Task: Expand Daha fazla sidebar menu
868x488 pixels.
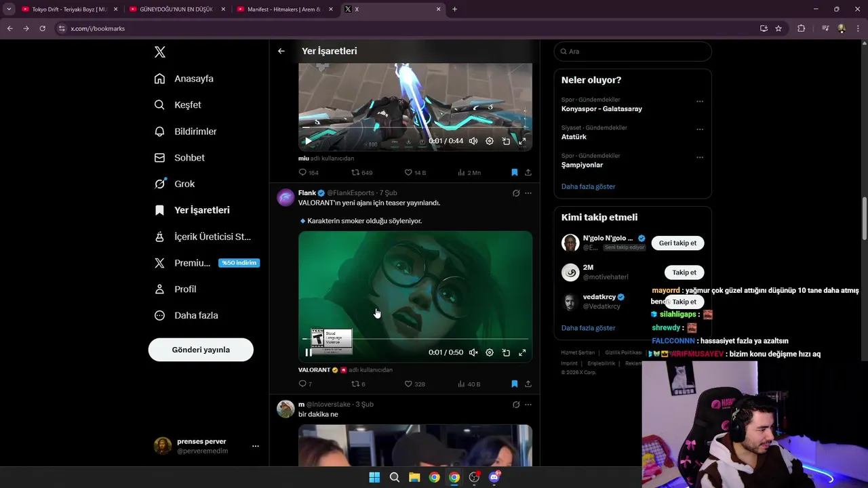Action: [186, 315]
